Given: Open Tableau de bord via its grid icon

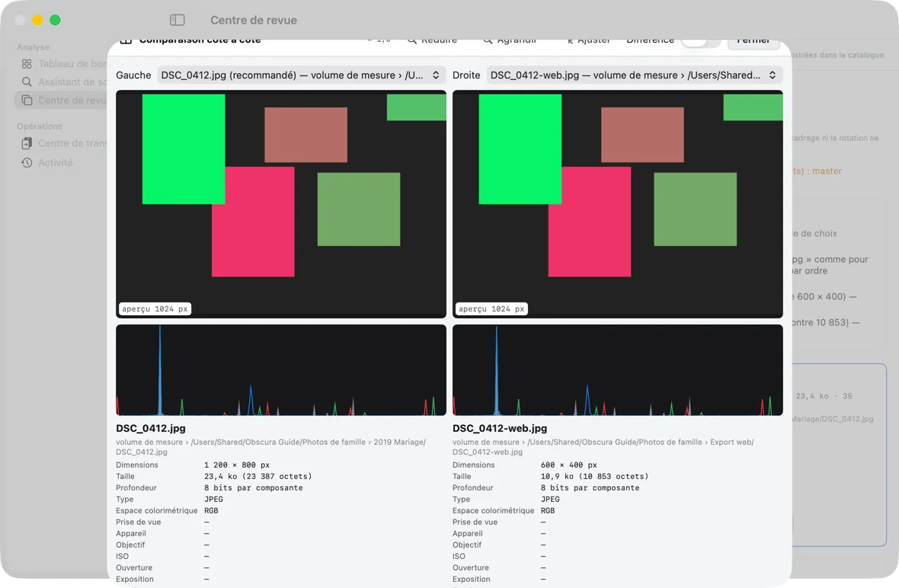Looking at the screenshot, I should 27,64.
